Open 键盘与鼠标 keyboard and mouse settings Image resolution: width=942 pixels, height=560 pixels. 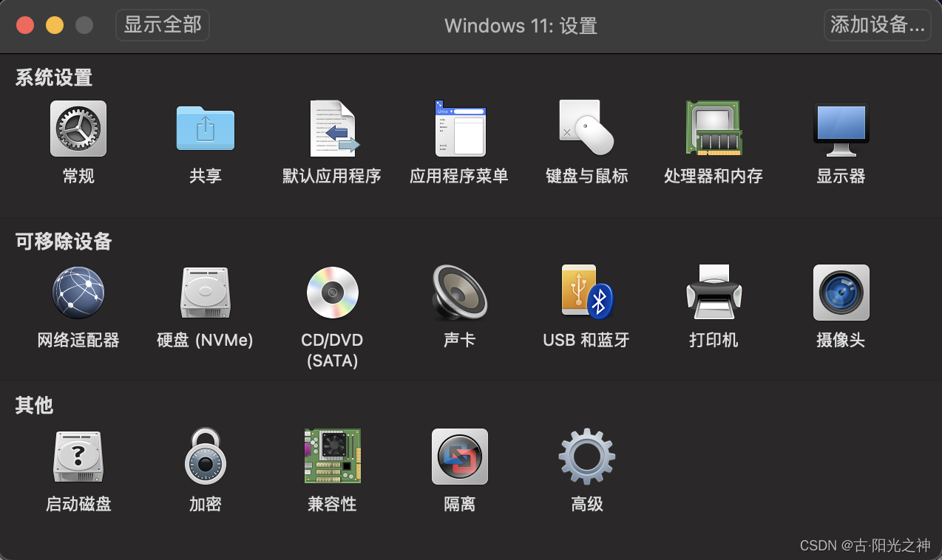point(586,127)
